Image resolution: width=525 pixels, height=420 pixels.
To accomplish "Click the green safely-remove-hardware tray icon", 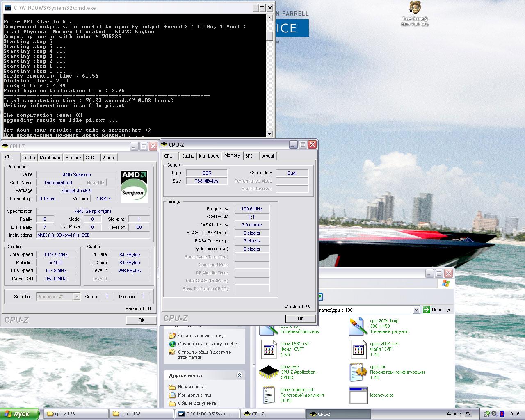I will (487, 414).
